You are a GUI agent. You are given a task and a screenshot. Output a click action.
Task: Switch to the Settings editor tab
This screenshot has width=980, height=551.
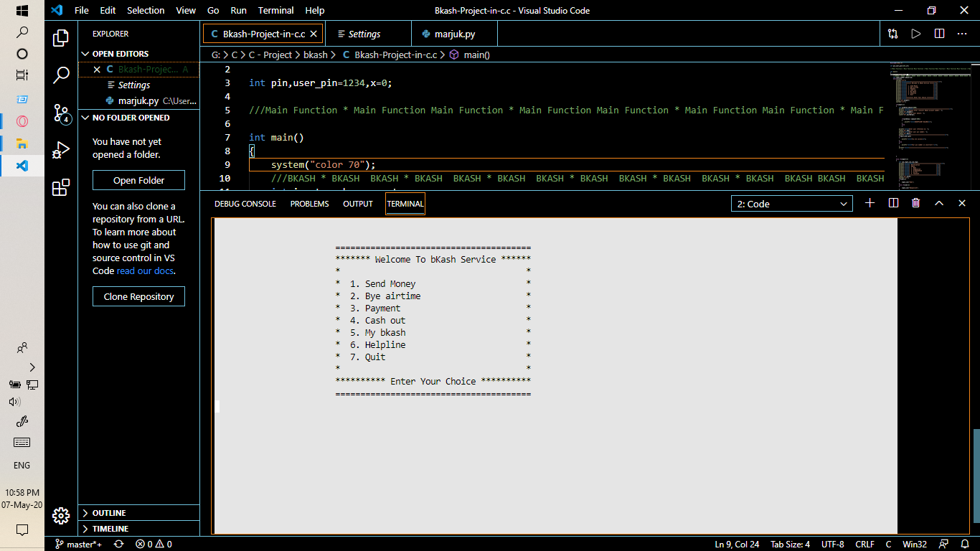(368, 34)
